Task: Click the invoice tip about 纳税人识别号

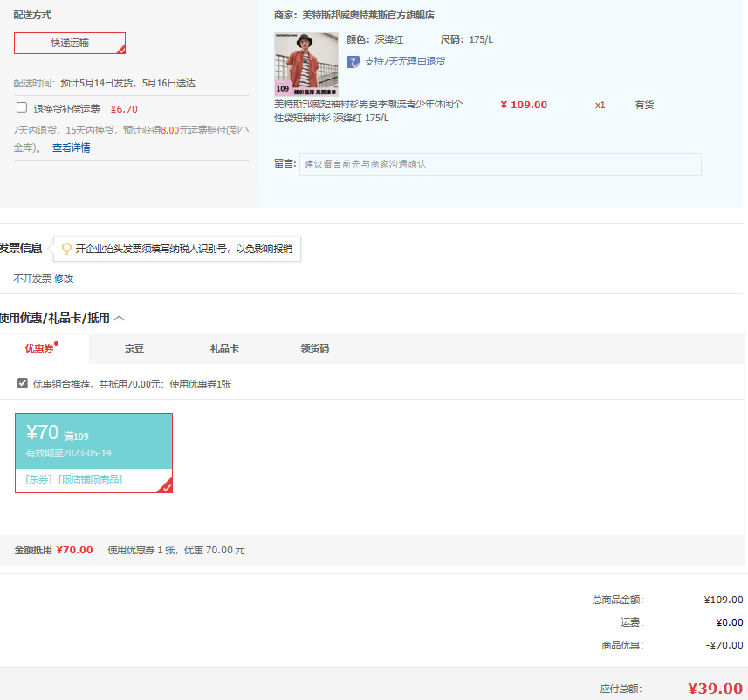Action: pos(183,249)
